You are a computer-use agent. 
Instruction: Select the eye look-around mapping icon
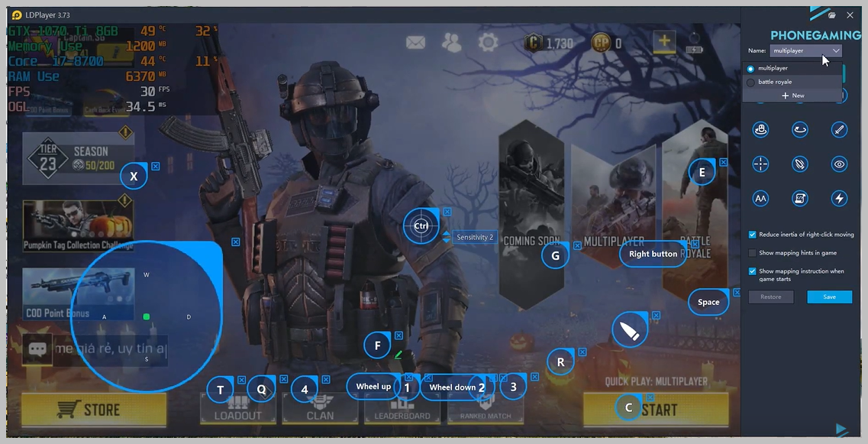tap(839, 164)
